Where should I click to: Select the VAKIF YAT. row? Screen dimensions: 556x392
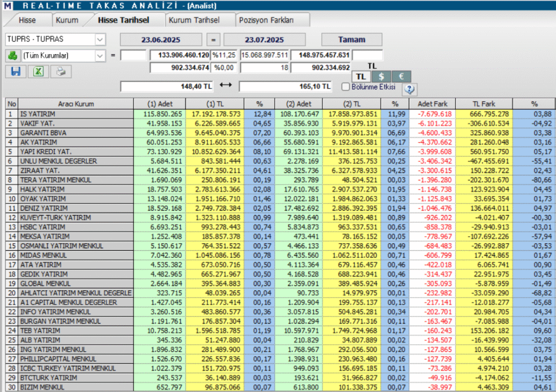pos(280,123)
